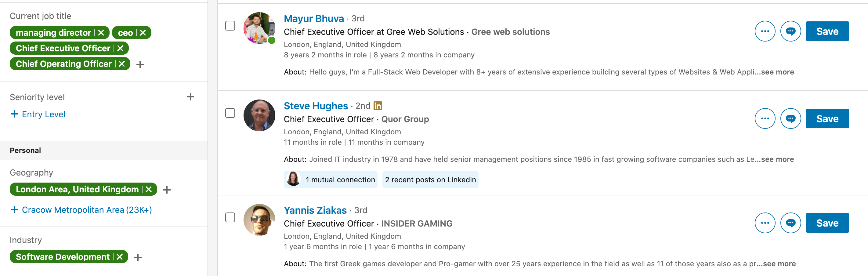
Task: Remove the Software Development industry filter
Action: coord(120,257)
